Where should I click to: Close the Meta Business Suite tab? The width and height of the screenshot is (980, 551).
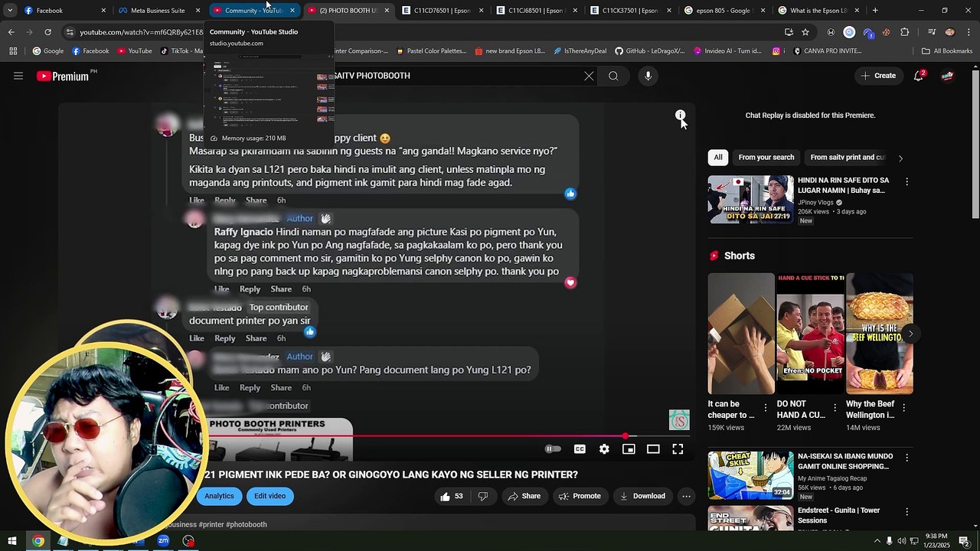click(198, 11)
